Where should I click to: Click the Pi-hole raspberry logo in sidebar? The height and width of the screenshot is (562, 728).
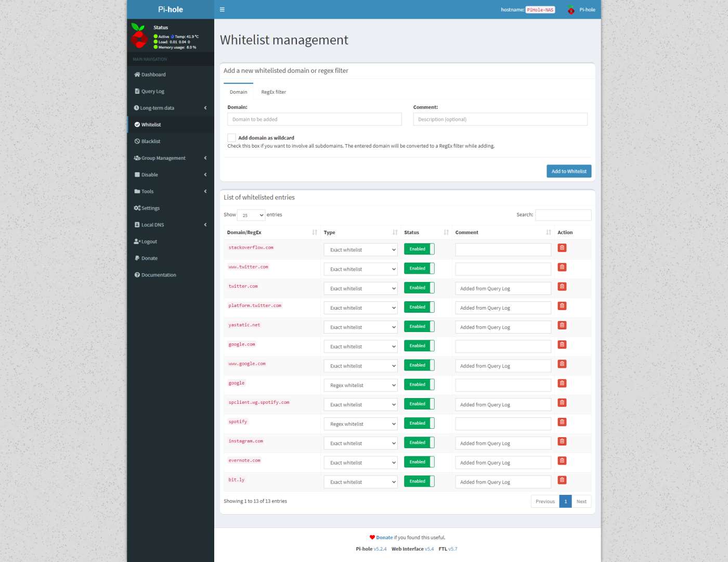[x=139, y=35]
